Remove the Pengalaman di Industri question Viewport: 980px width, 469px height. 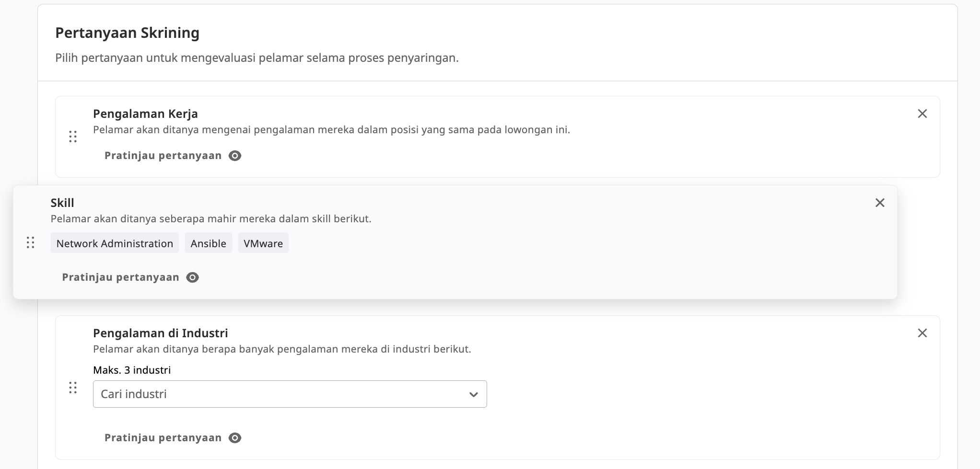tap(922, 333)
